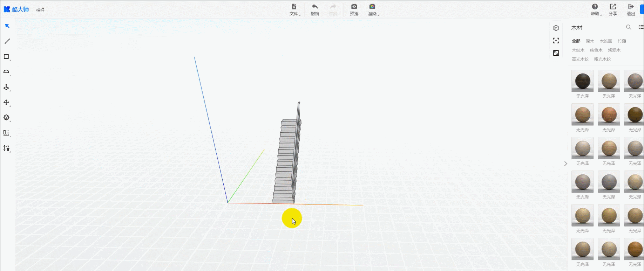Open 预览 preview camera

[x=354, y=9]
